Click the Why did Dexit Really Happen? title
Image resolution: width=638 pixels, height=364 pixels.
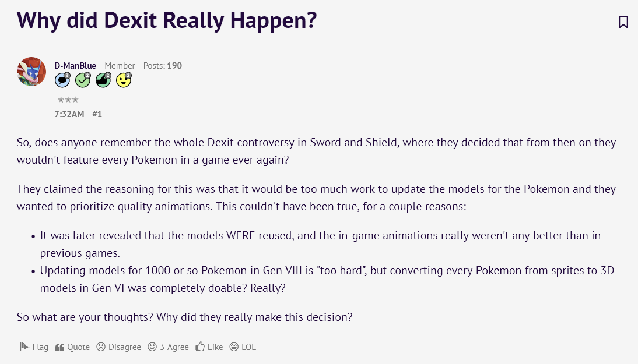tap(166, 20)
